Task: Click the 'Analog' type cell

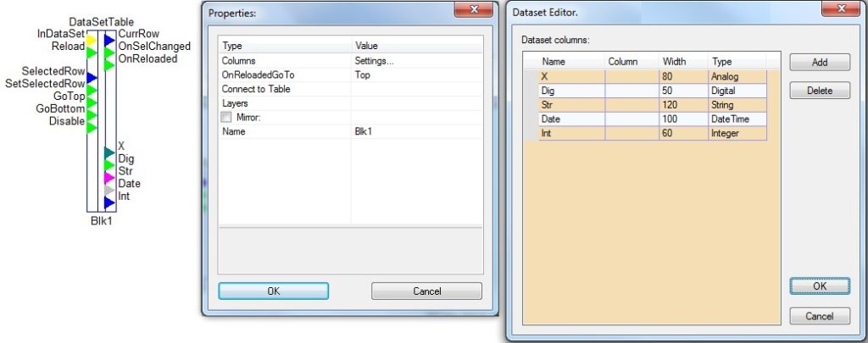Action: tap(737, 76)
